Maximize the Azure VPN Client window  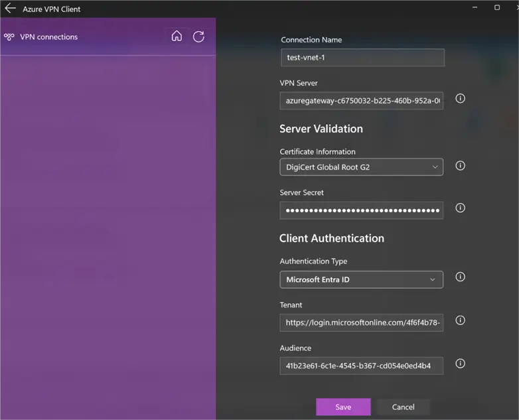pos(497,7)
